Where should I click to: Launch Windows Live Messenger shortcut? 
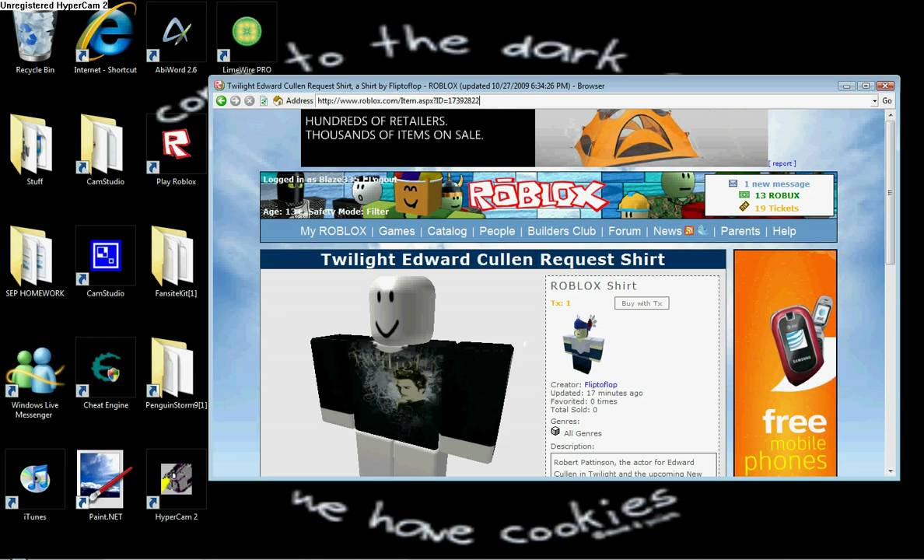coord(35,379)
